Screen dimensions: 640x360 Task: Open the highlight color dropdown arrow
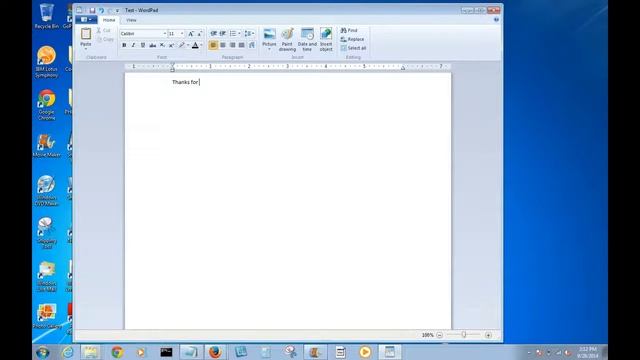(188, 45)
